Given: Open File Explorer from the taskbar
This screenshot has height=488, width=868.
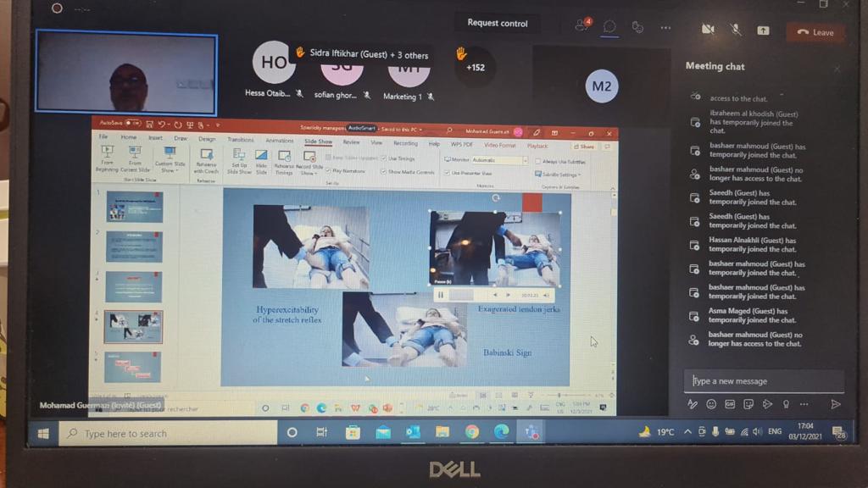Looking at the screenshot, I should [x=442, y=431].
